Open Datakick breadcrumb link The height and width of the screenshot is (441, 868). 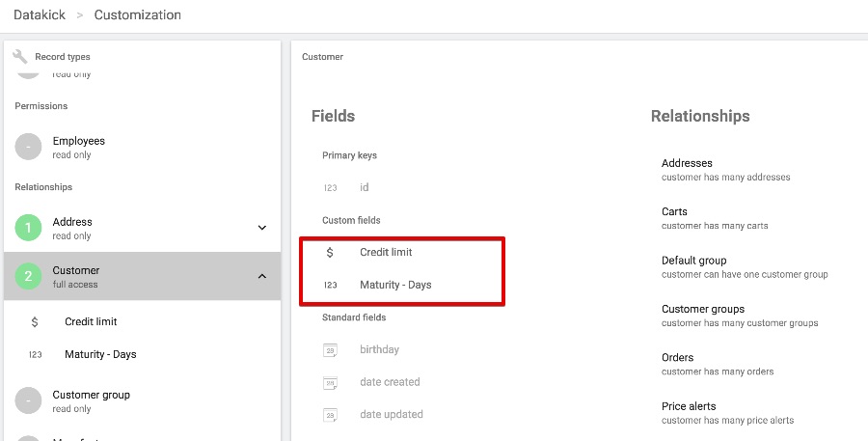click(40, 15)
